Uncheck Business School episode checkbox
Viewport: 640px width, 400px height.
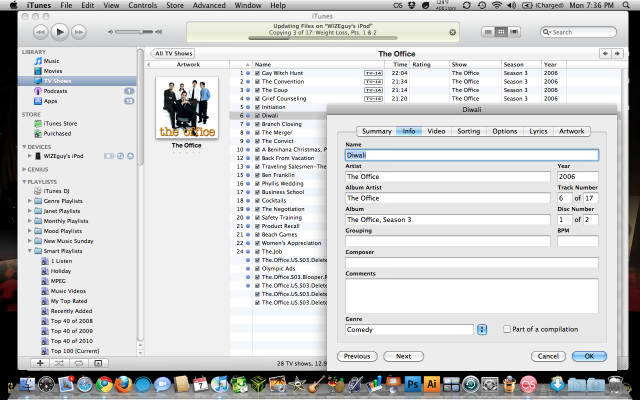click(x=258, y=192)
